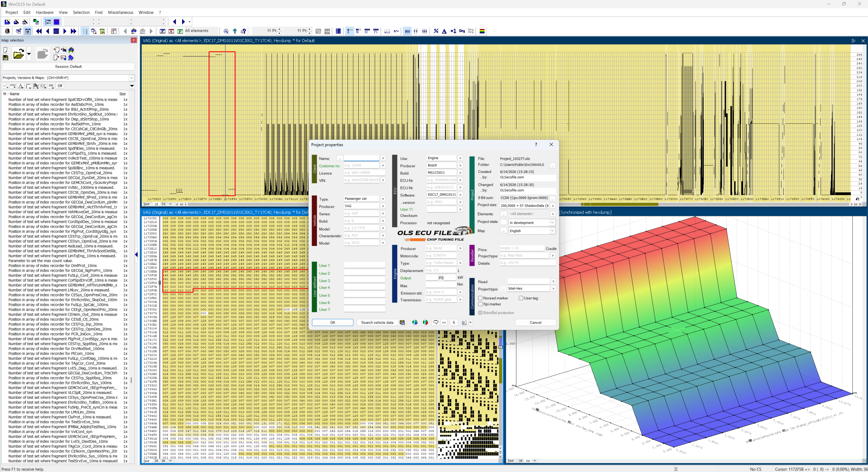This screenshot has width=868, height=472.
Task: Expand the vehicle Type Passenger car suggestion arrow
Action: 383,199
